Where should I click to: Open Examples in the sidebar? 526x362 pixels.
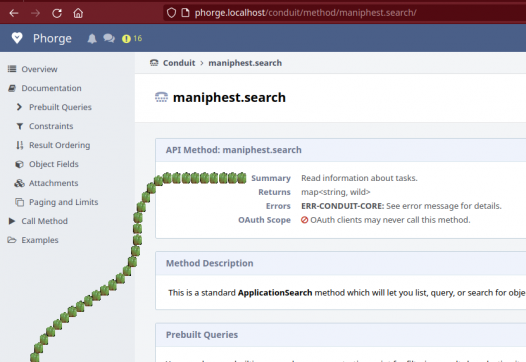click(x=40, y=240)
